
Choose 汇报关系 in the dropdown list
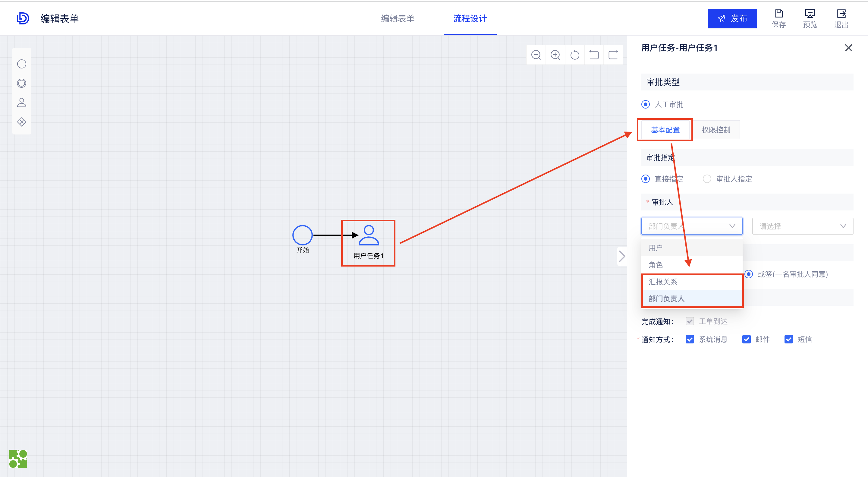point(663,282)
